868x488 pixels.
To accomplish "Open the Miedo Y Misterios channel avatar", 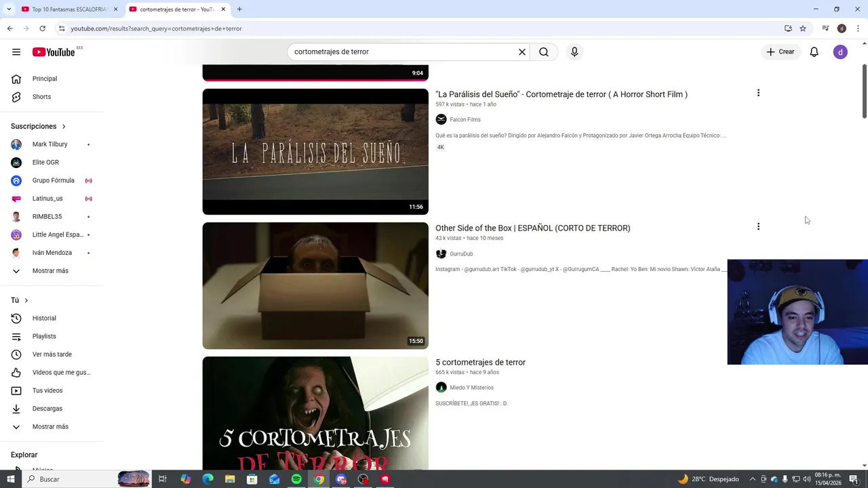I will tap(441, 388).
